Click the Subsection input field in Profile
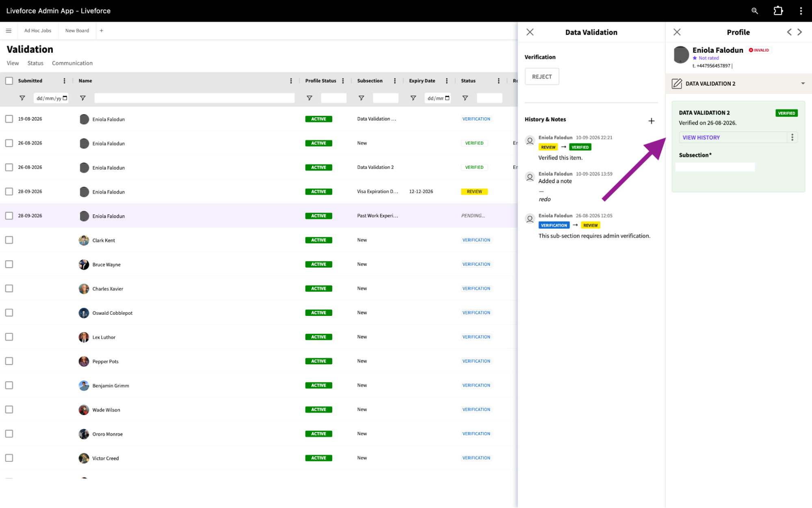 pyautogui.click(x=715, y=167)
